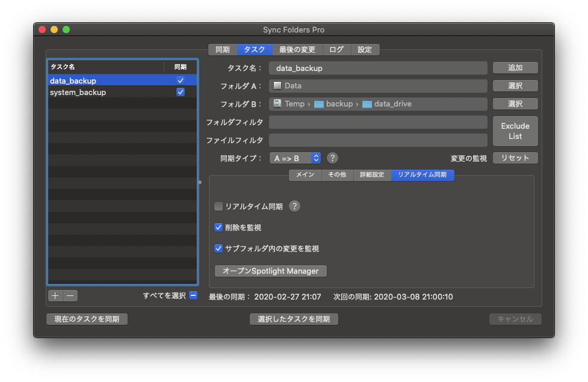588x382 pixels.
Task: Click the split view divider handle
Action: tap(200, 182)
